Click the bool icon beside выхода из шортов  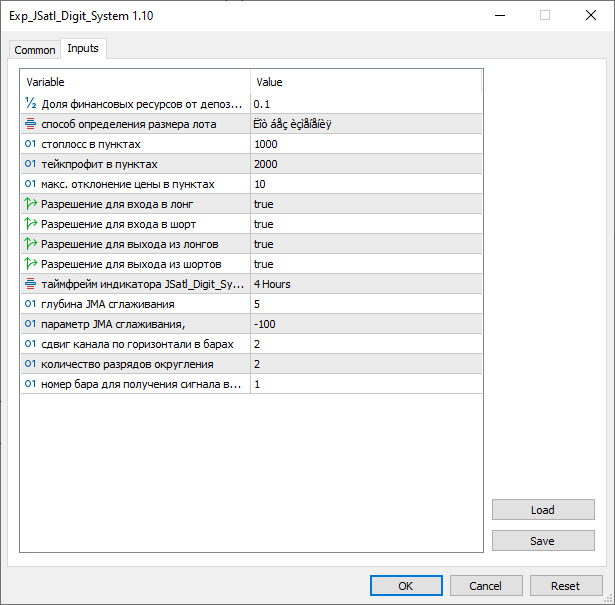coord(31,263)
